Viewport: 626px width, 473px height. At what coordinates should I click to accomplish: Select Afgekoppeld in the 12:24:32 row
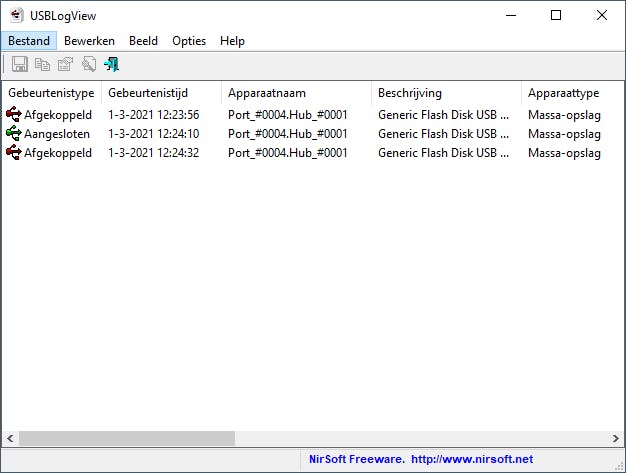[58, 153]
